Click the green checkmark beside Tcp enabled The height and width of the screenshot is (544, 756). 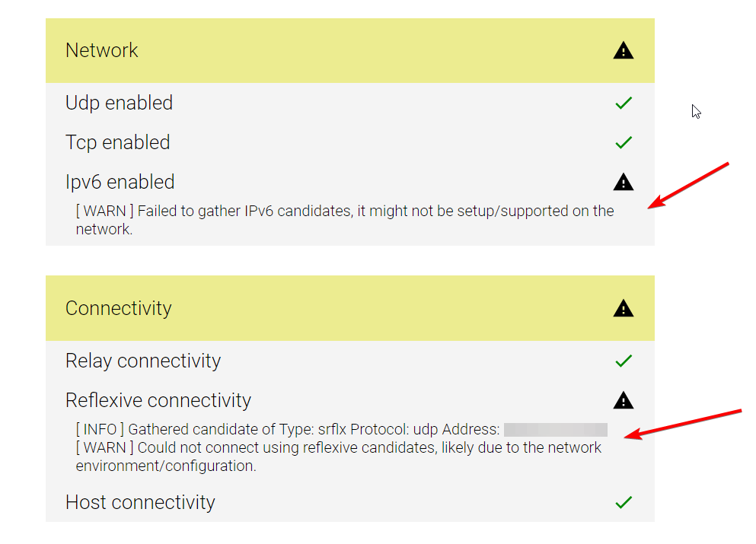click(x=623, y=142)
